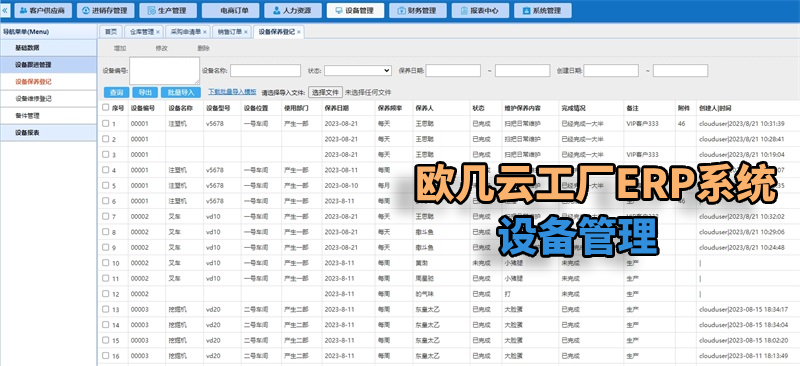Image resolution: width=800 pixels, height=366 pixels.
Task: Close the 设备保养登记 tab
Action: click(299, 32)
